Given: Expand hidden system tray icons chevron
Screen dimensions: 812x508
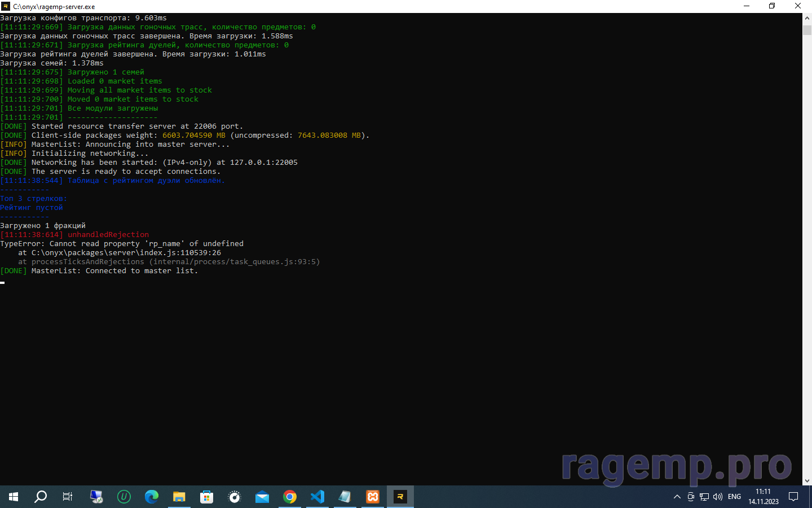Looking at the screenshot, I should 677,497.
